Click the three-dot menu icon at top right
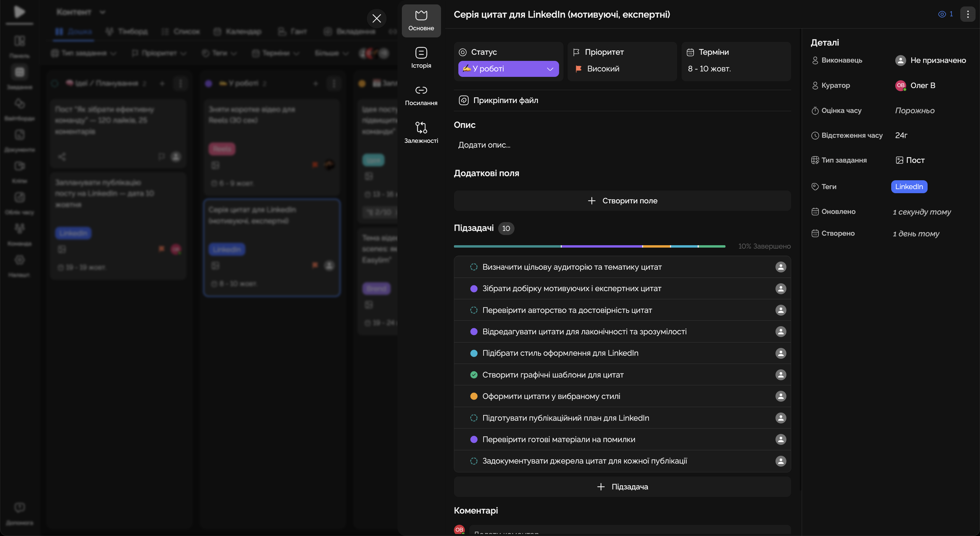The image size is (980, 536). [x=968, y=14]
